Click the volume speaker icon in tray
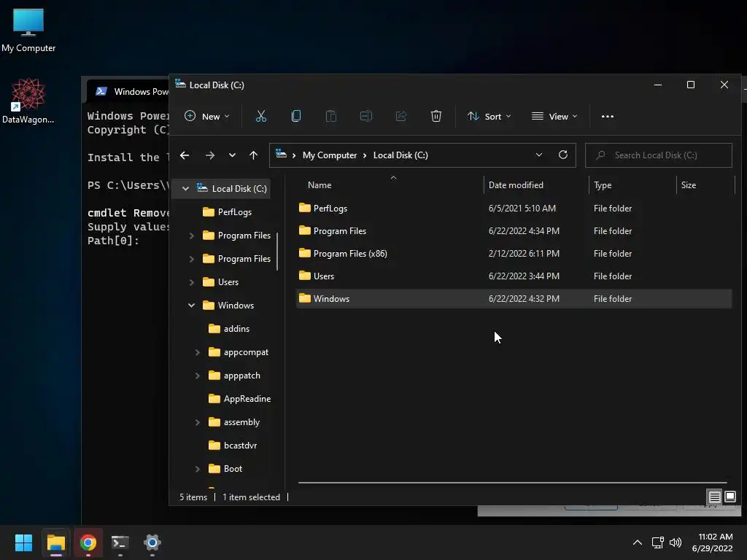 point(676,542)
